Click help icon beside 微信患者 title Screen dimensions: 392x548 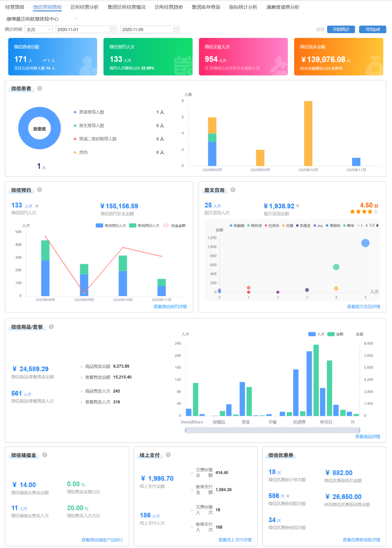40,88
